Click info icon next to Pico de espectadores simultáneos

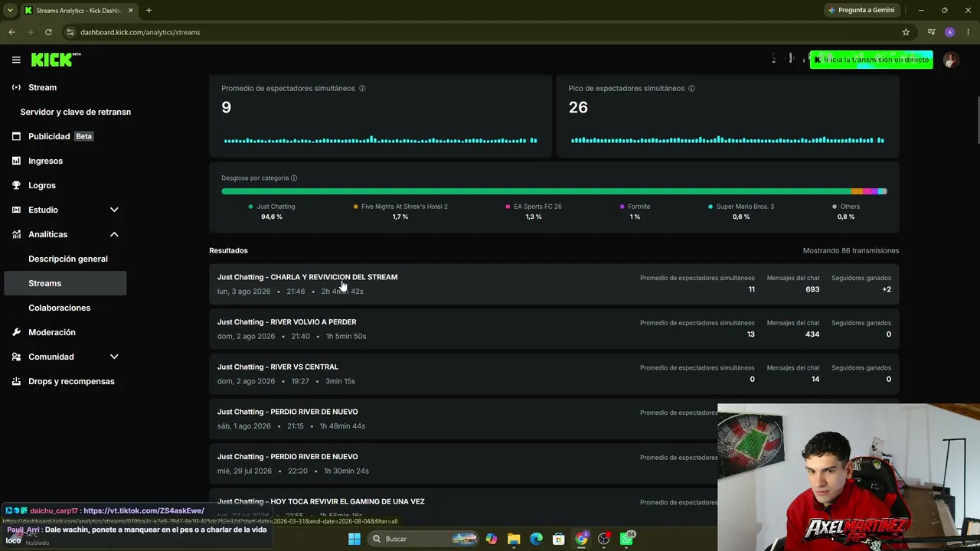pos(691,88)
